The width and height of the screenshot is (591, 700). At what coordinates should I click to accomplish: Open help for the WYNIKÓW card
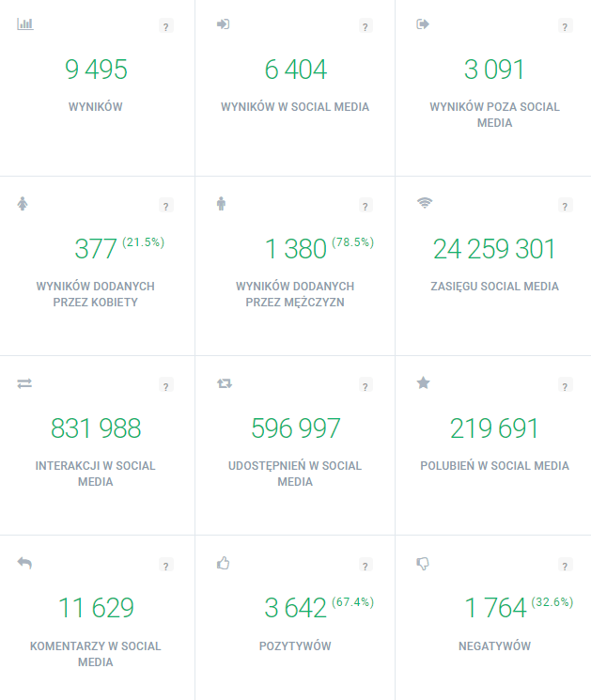166,26
